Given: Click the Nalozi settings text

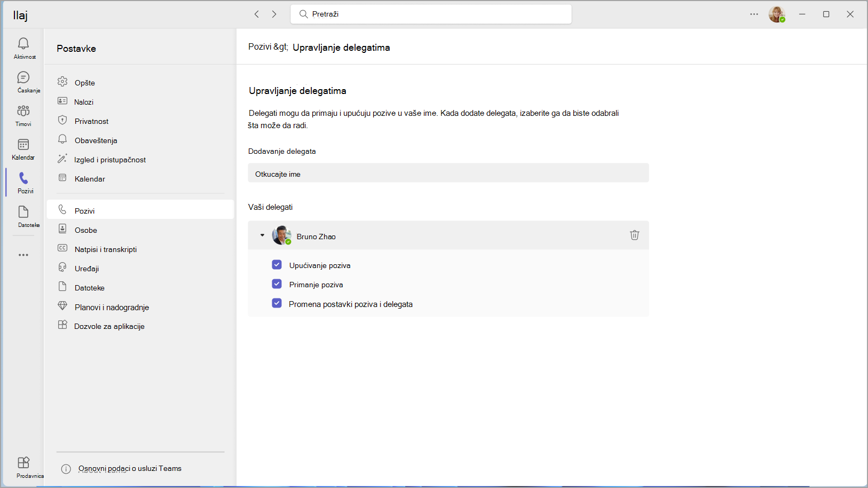Looking at the screenshot, I should pyautogui.click(x=84, y=102).
